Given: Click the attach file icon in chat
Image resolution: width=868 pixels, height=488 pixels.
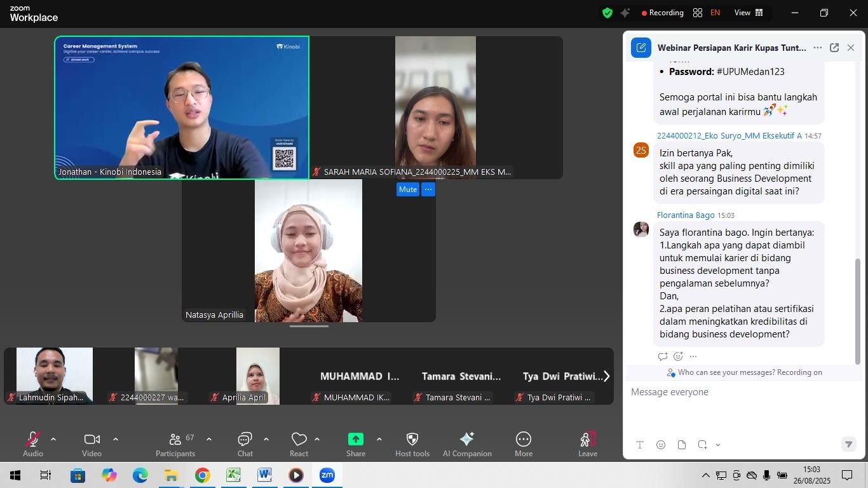Looking at the screenshot, I should [682, 445].
